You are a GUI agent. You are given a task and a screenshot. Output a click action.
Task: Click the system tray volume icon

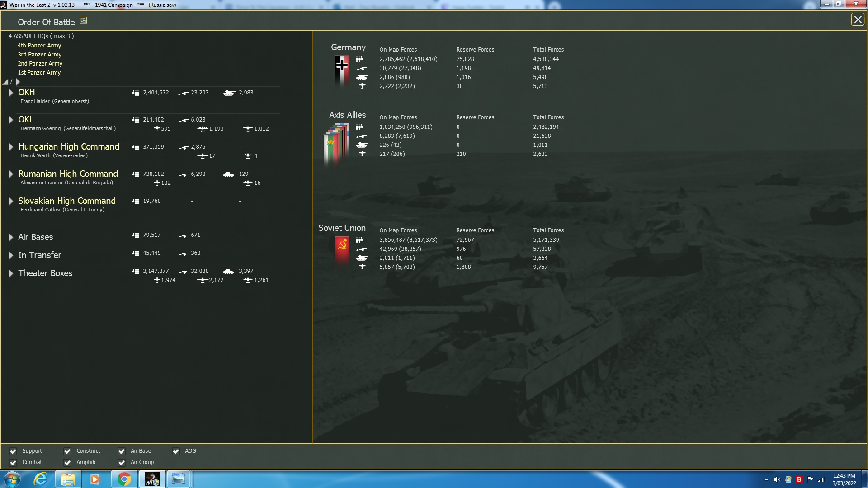(777, 479)
